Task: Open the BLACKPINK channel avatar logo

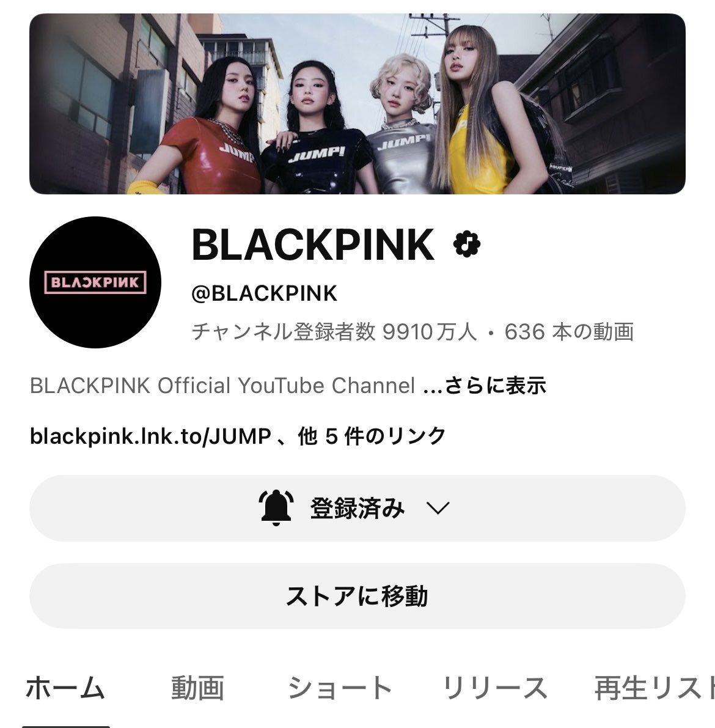Action: pyautogui.click(x=95, y=282)
